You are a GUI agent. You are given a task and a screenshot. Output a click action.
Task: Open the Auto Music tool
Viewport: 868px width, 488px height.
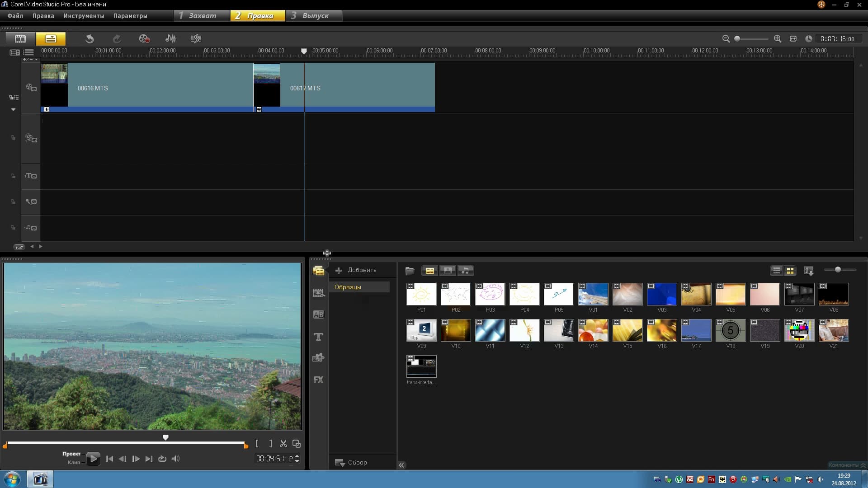[x=196, y=39]
